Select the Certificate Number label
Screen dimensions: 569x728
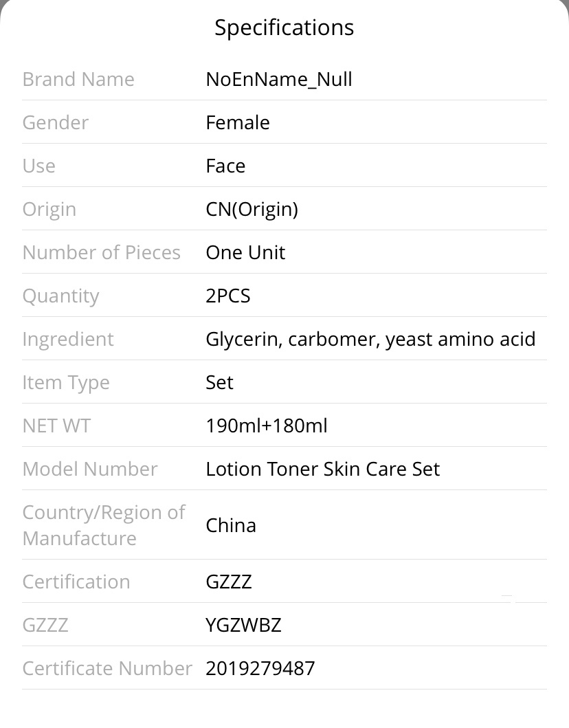coord(107,669)
